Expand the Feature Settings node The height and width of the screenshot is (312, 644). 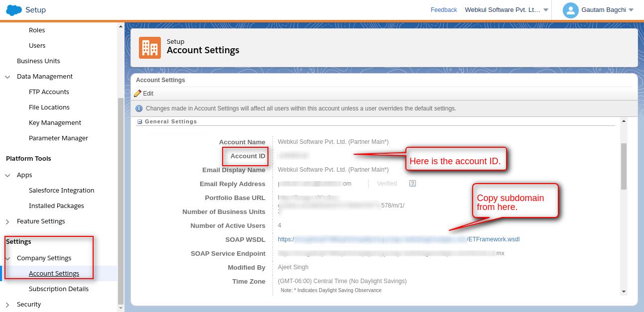click(x=7, y=221)
